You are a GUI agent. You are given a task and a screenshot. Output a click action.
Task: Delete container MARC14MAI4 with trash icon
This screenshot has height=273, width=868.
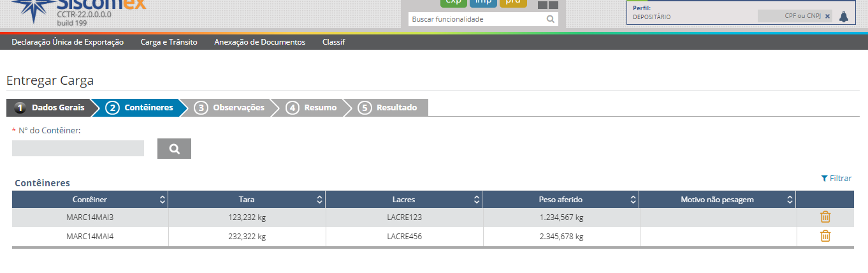coord(825,236)
